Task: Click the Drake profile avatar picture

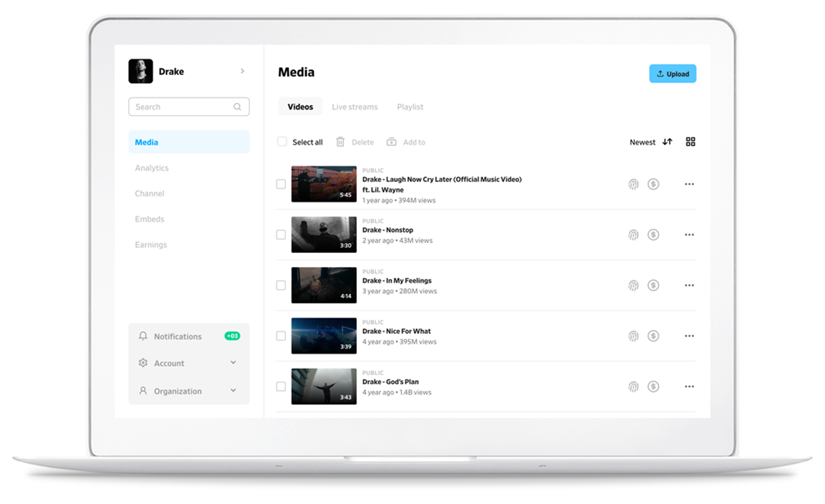Action: [141, 71]
